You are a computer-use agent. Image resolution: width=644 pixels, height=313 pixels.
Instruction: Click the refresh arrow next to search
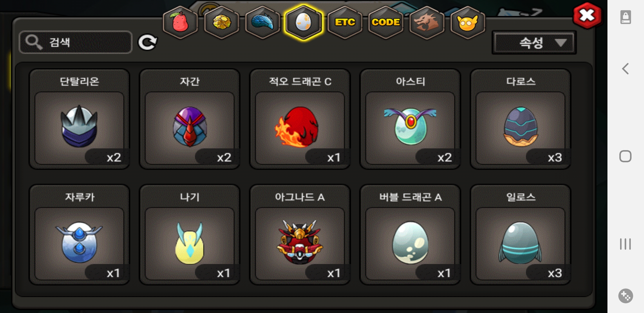[148, 42]
